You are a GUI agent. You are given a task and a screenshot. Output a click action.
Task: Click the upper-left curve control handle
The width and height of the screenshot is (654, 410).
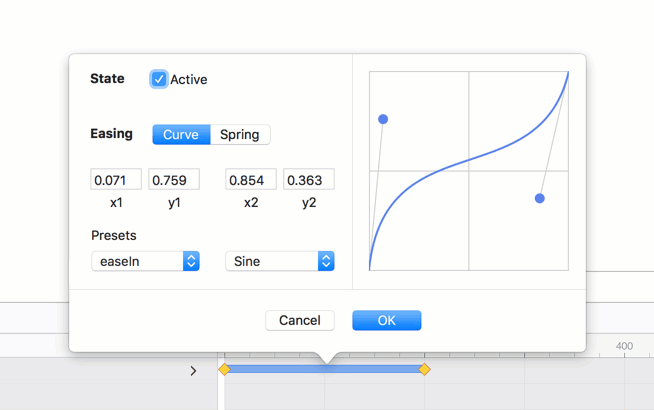383,119
